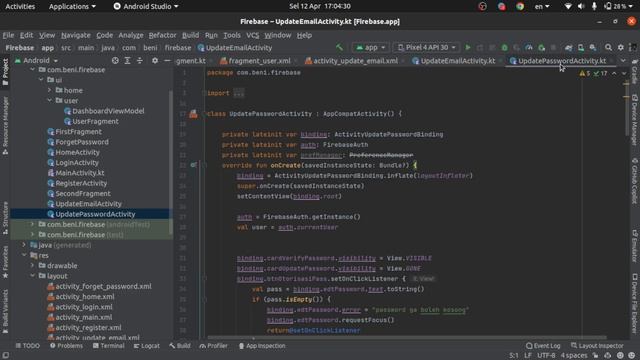Open the File menu
640x360 pixels.
8,35
